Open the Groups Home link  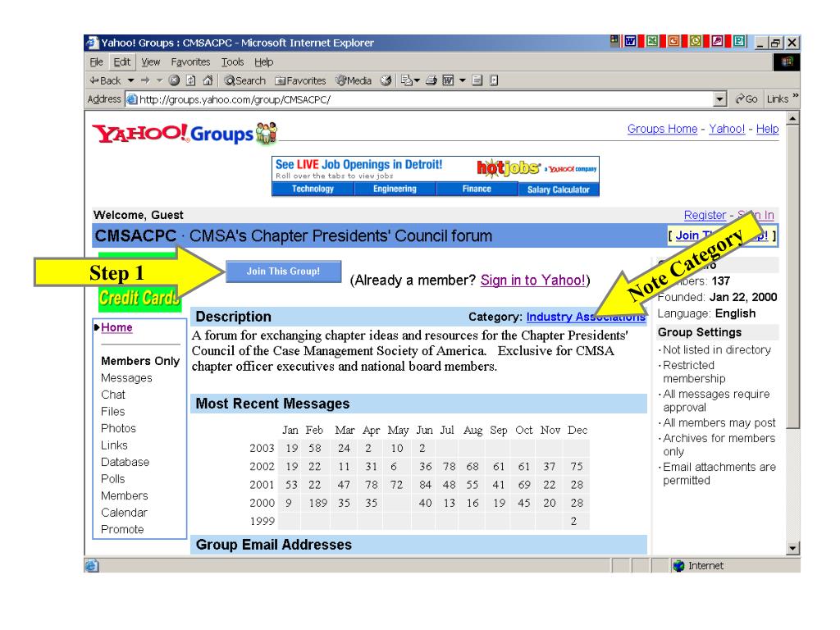[662, 129]
